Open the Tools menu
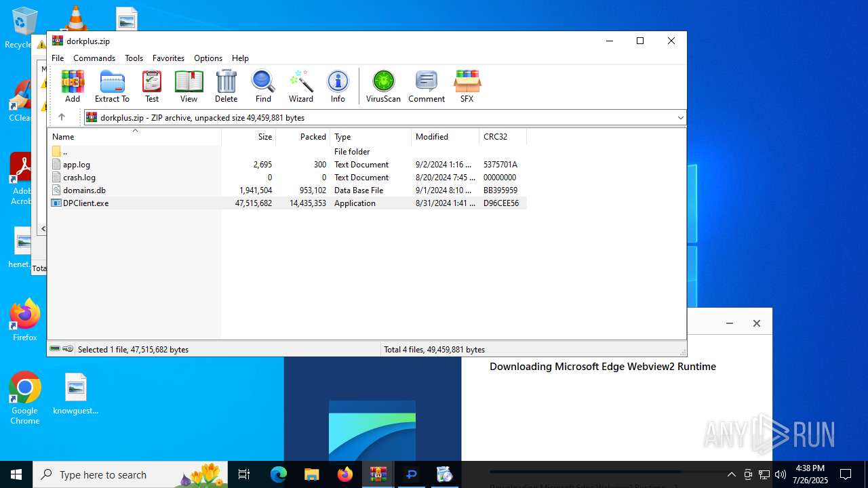This screenshot has width=868, height=488. (x=134, y=58)
